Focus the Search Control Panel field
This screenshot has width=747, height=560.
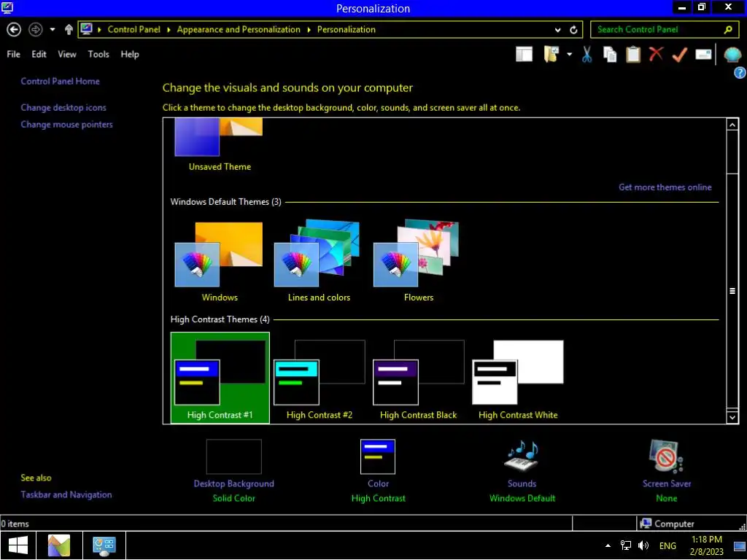point(664,29)
